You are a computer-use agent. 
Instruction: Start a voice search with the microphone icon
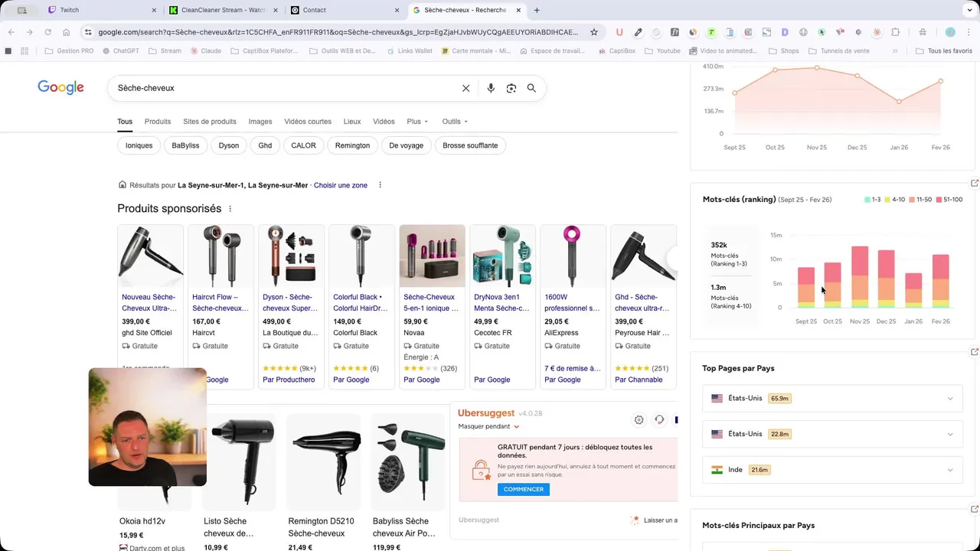tap(491, 88)
